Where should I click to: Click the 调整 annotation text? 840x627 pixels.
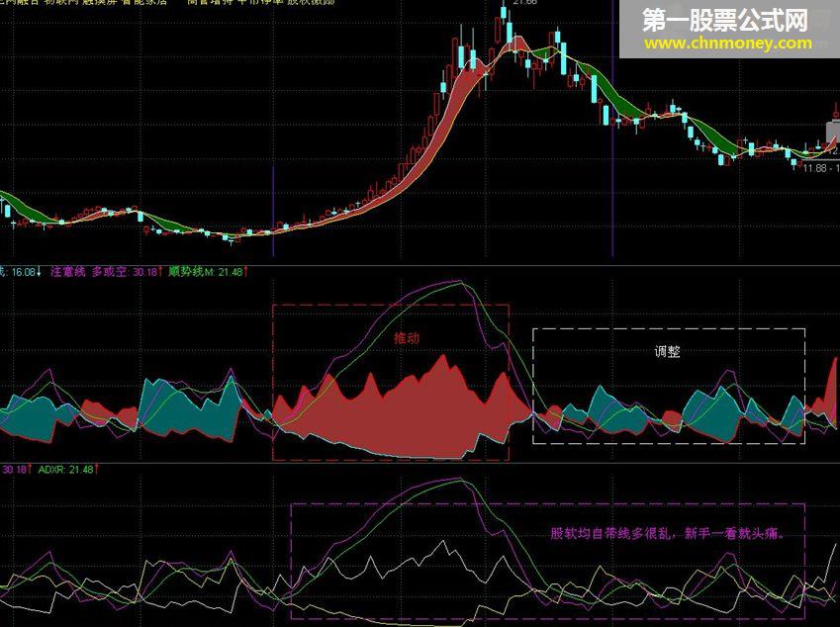pos(667,352)
